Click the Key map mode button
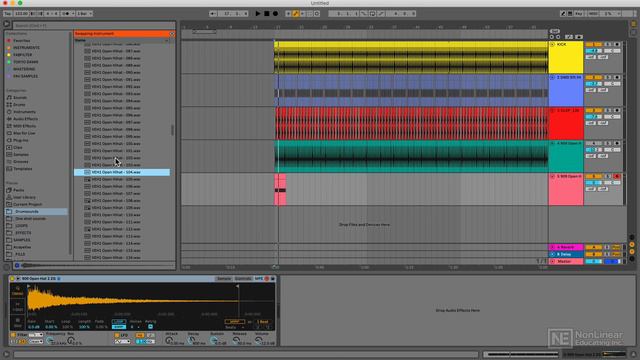The width and height of the screenshot is (640, 360). point(579,13)
